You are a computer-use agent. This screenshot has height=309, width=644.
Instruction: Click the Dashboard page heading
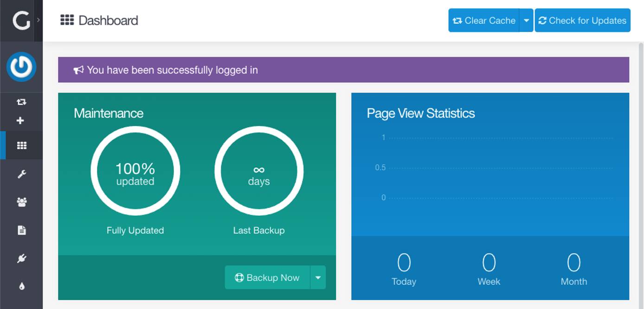108,20
